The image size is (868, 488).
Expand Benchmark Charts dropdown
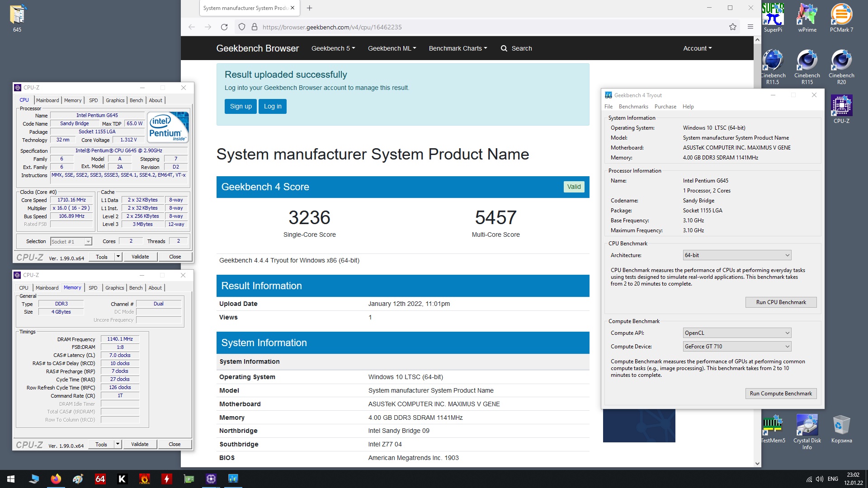coord(458,48)
